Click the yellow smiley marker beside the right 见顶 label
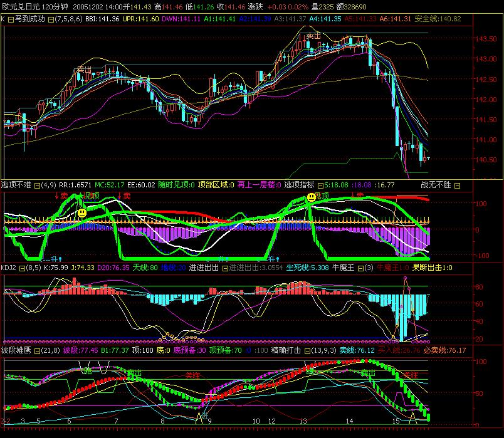This screenshot has width=504, height=438. point(311,197)
